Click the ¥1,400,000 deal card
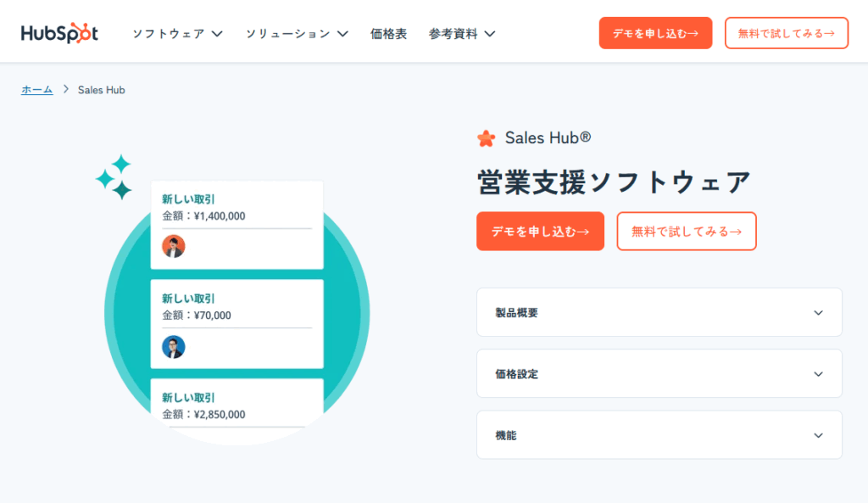Image resolution: width=868 pixels, height=503 pixels. [x=237, y=225]
